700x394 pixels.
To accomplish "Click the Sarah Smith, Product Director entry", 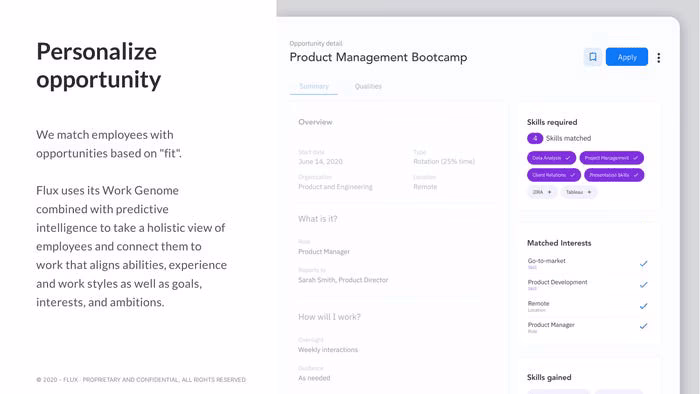I will tap(343, 280).
